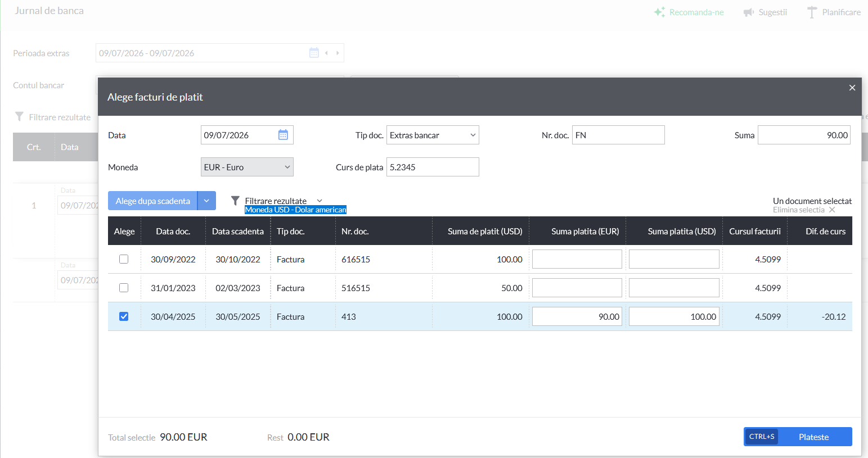Uncheck invoice 413 checkbox
868x458 pixels.
click(x=124, y=316)
